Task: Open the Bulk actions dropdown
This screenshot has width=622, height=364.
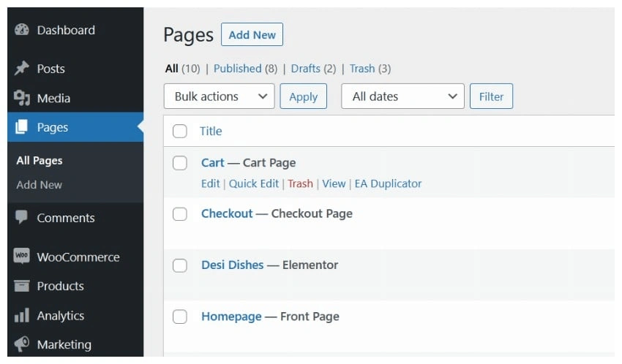Action: [x=220, y=96]
